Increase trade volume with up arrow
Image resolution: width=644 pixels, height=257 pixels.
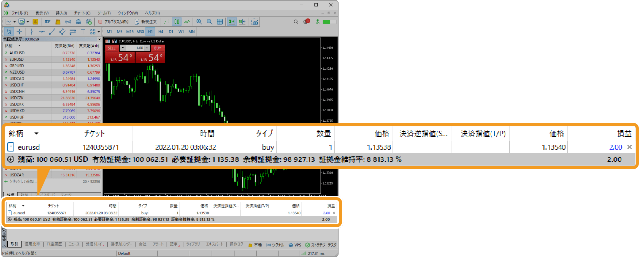click(x=147, y=48)
